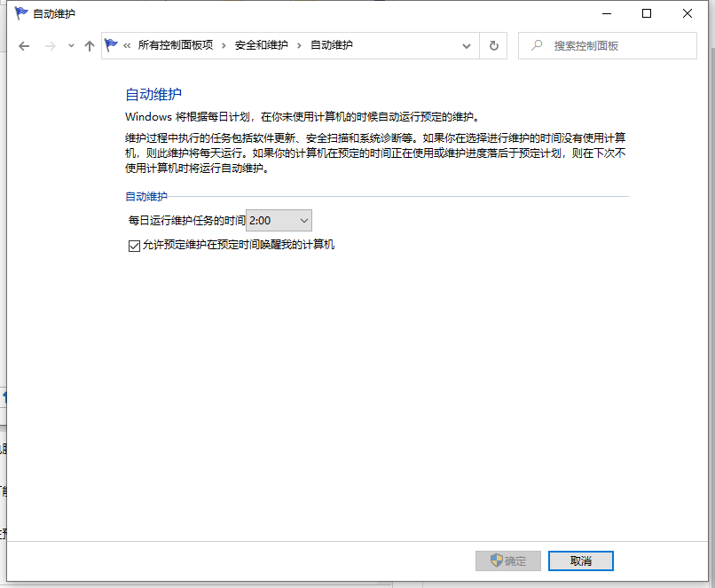
Task: Click the 确定 button
Action: tap(507, 561)
